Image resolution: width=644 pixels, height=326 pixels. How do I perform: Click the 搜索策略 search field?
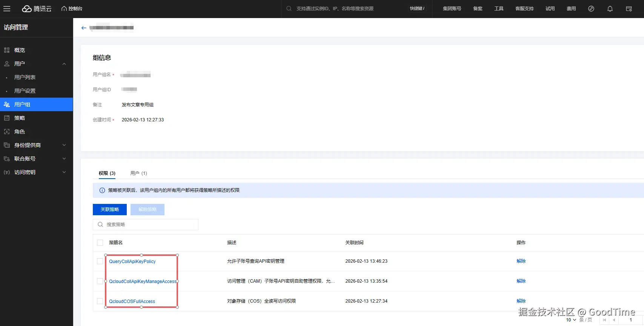[146, 225]
